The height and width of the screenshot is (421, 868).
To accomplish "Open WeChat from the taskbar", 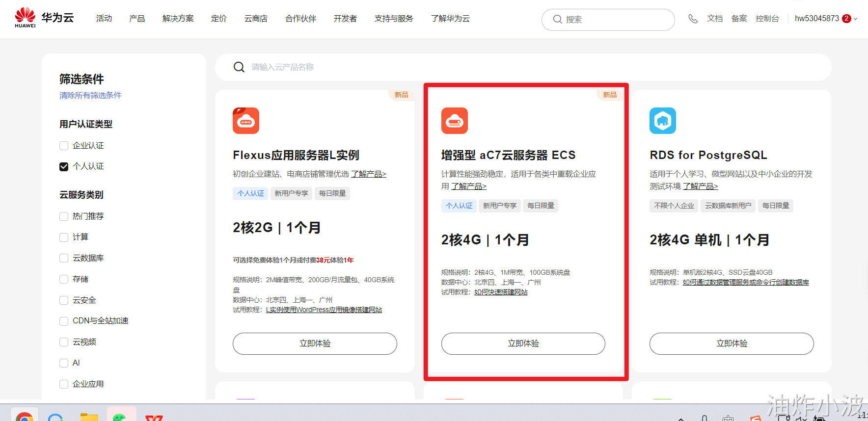I will 121,416.
